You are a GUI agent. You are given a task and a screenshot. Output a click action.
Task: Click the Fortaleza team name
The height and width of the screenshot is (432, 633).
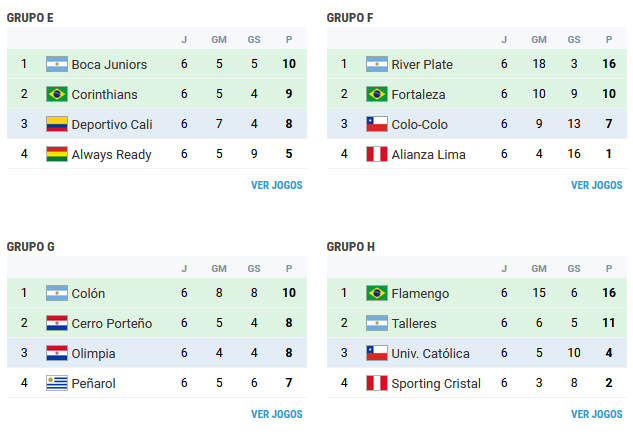pyautogui.click(x=418, y=94)
